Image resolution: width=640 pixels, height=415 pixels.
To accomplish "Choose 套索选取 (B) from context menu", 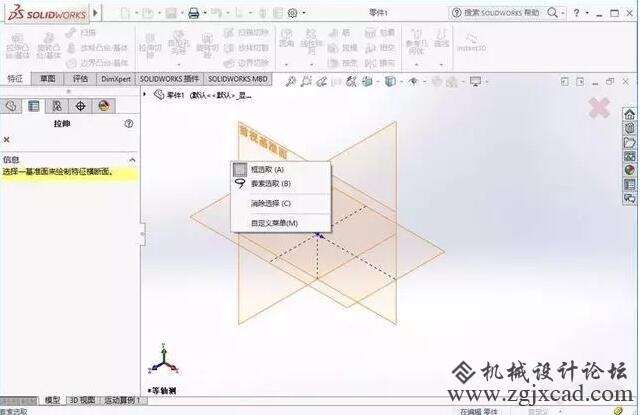I will [281, 184].
